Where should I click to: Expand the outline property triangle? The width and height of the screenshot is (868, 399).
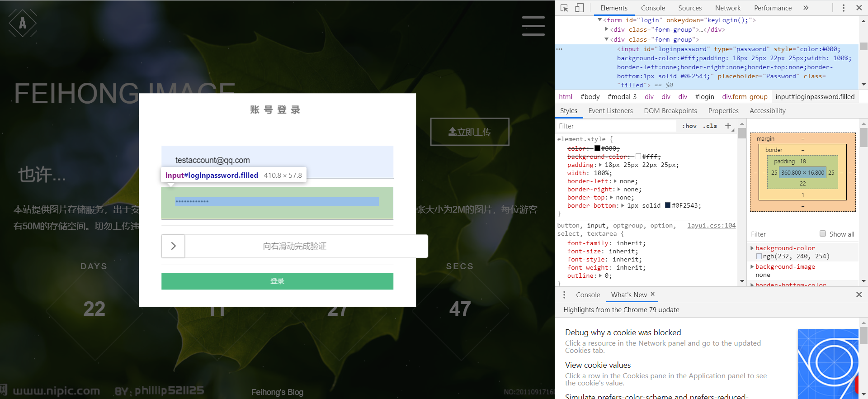pyautogui.click(x=600, y=276)
